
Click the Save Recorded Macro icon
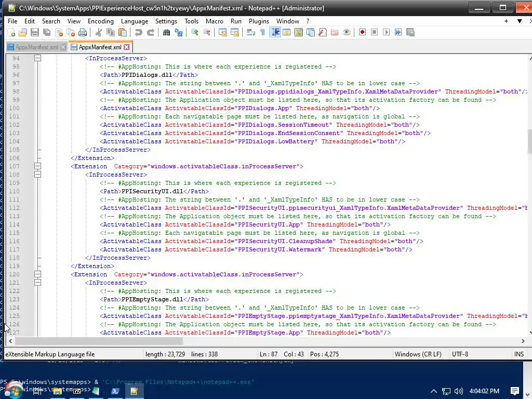(x=410, y=32)
